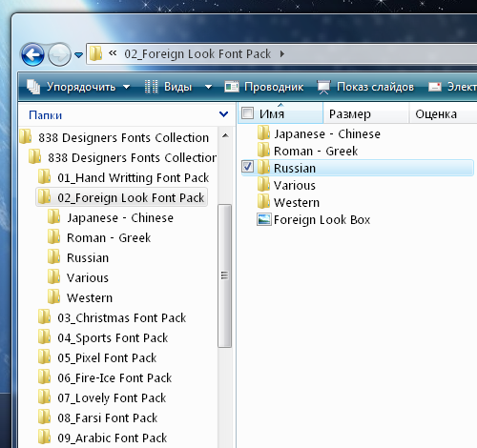
Task: Toggle the select-all checkbox beside Имя
Action: point(247,112)
